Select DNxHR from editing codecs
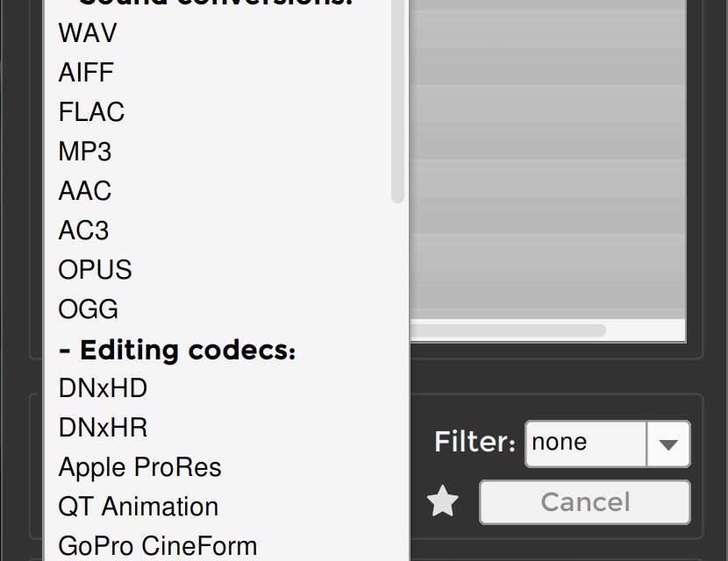 [103, 428]
